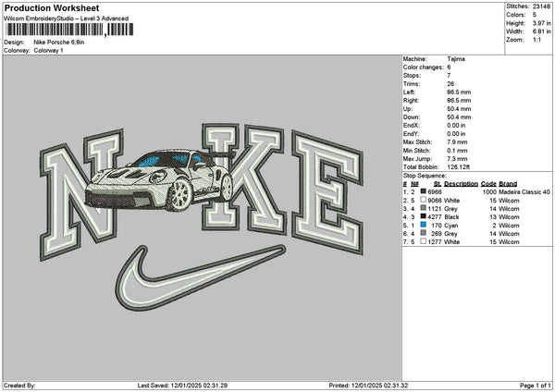Viewport: 555px width, 392px height.
Task: Click the letter K in the design preview
Action: [243, 178]
